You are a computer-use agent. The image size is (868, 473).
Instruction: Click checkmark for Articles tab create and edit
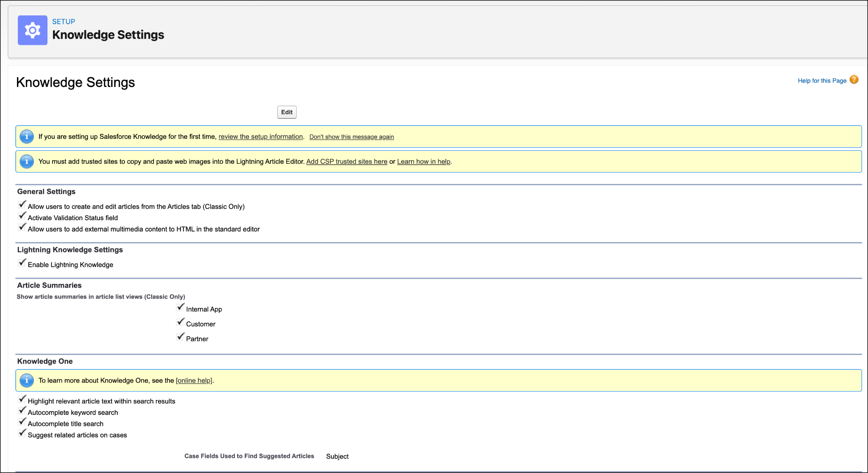22,204
